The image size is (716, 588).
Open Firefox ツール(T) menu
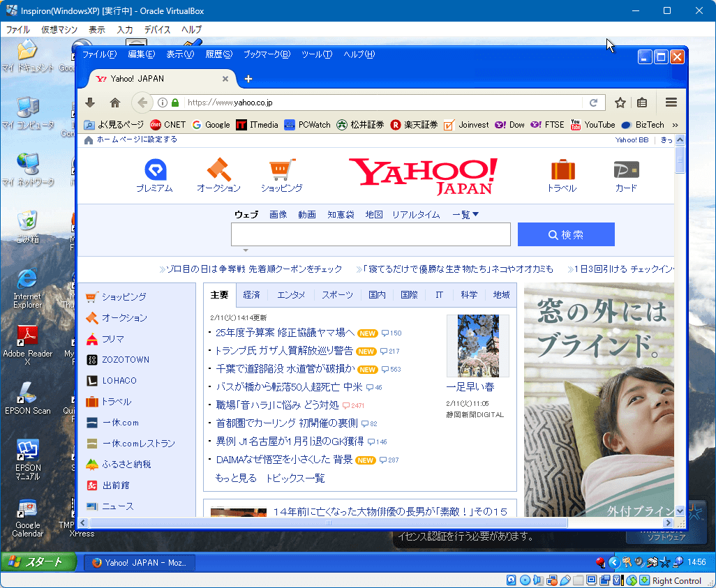point(317,54)
